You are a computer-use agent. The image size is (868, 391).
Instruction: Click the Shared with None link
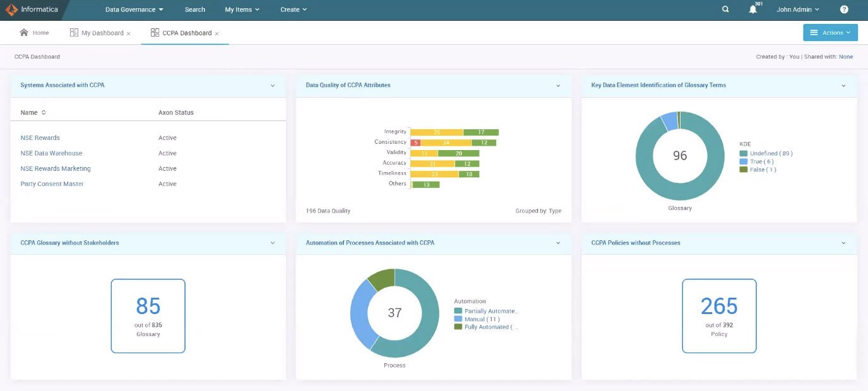[846, 57]
